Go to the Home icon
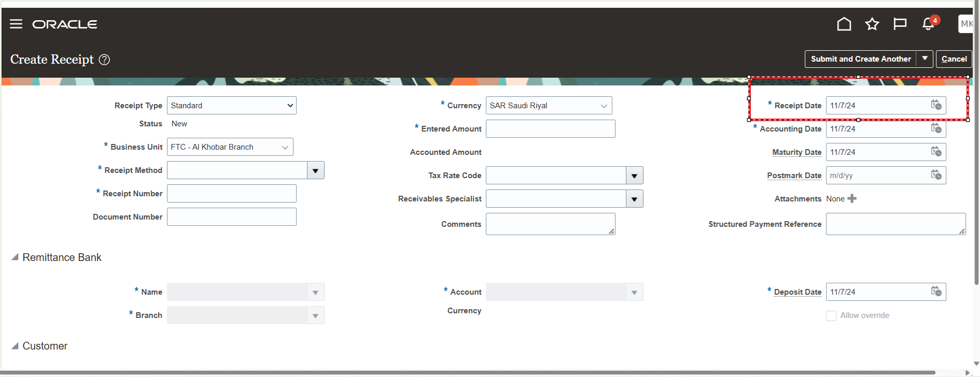The width and height of the screenshot is (980, 377). pyautogui.click(x=844, y=24)
